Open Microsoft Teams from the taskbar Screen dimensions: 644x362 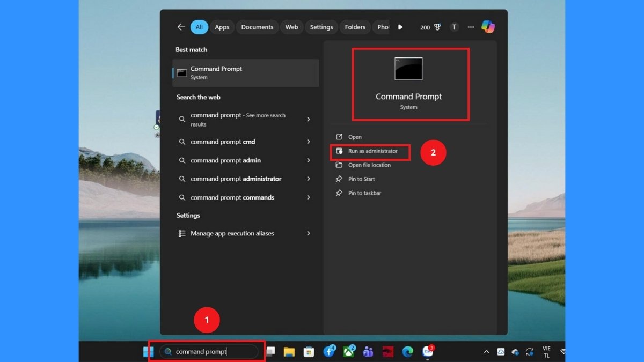tap(368, 351)
